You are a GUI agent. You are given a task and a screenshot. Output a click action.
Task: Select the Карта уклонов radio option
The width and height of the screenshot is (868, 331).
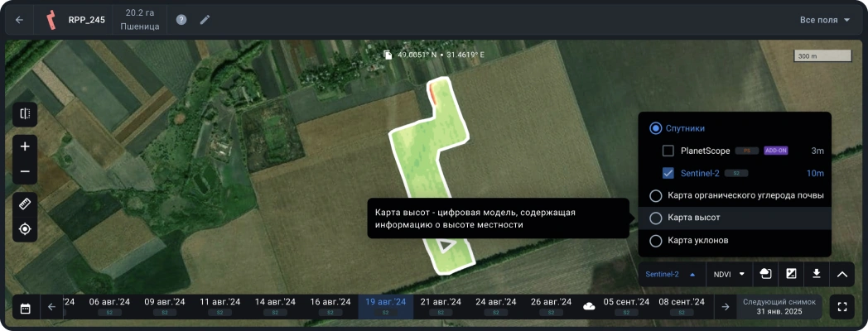[x=656, y=241]
